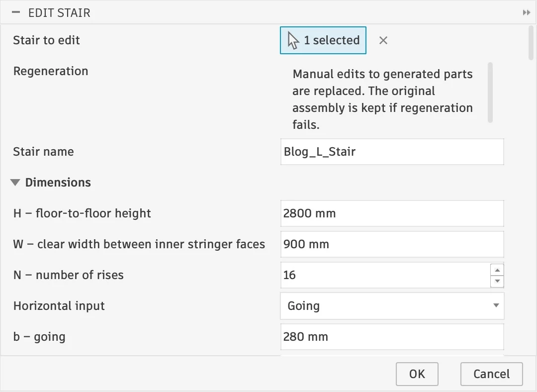The width and height of the screenshot is (537, 392).
Task: Click the Dimensions section heading text
Action: 58,183
